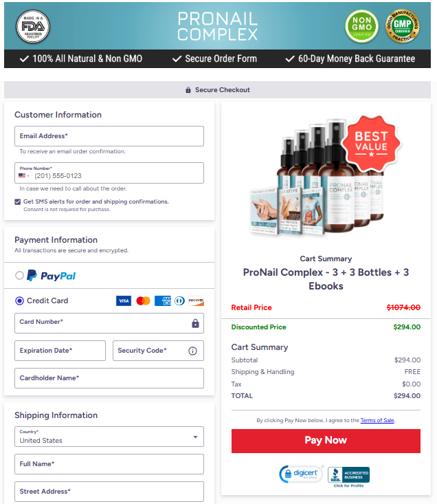Open the Country dropdown showing United States

[109, 437]
